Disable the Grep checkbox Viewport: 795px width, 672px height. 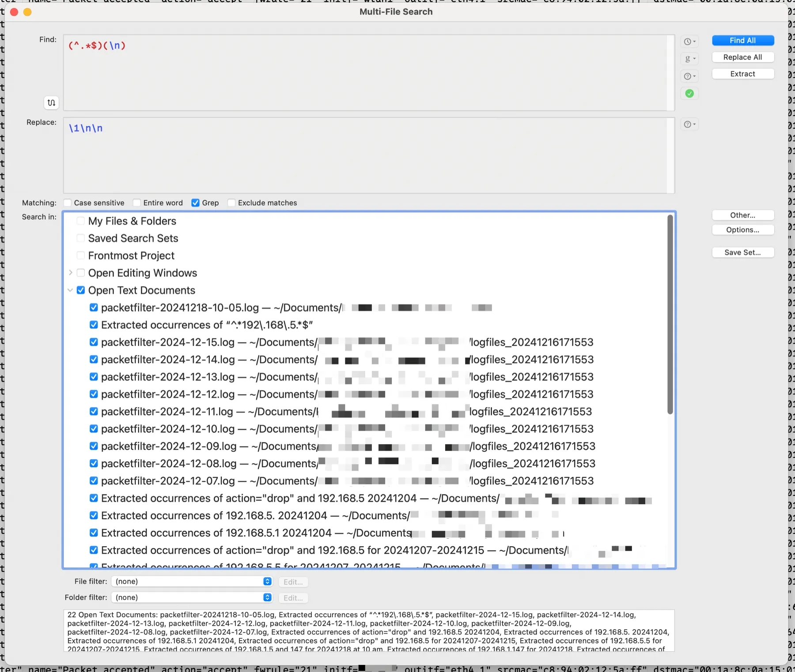coord(195,203)
